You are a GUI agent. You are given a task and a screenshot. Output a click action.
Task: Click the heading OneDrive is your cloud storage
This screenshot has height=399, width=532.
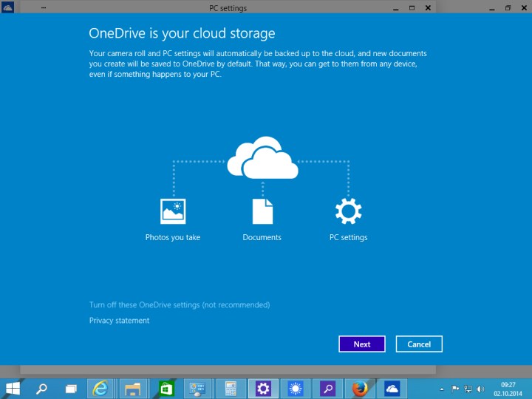click(182, 33)
